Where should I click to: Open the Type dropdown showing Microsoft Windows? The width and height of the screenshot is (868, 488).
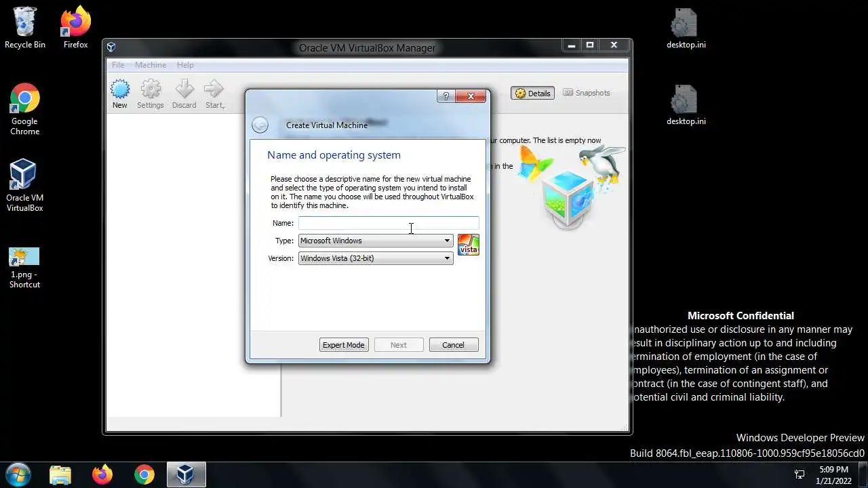pyautogui.click(x=376, y=241)
